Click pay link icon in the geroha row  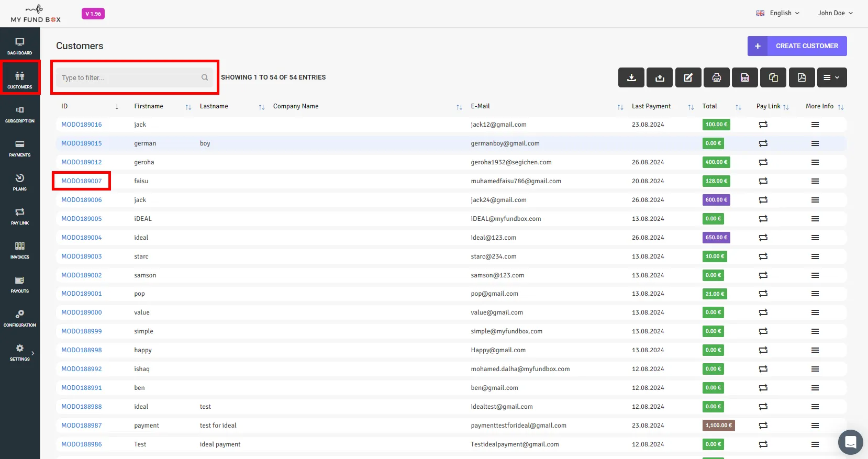coord(763,162)
